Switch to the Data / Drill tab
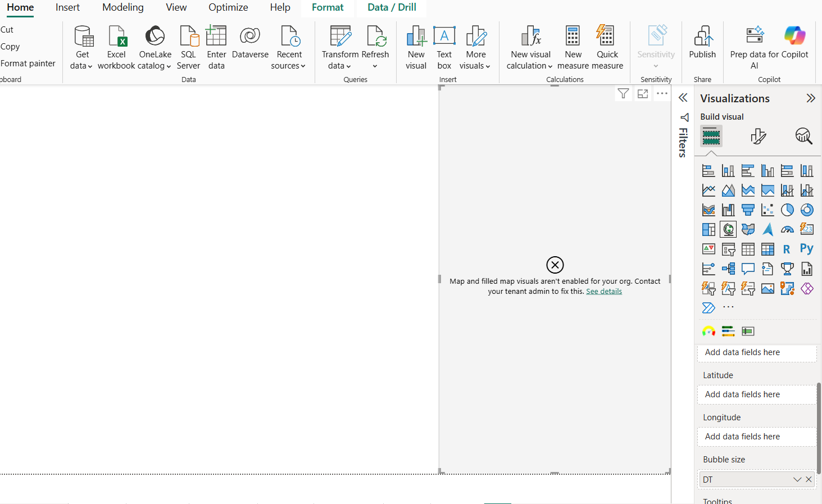 point(392,7)
